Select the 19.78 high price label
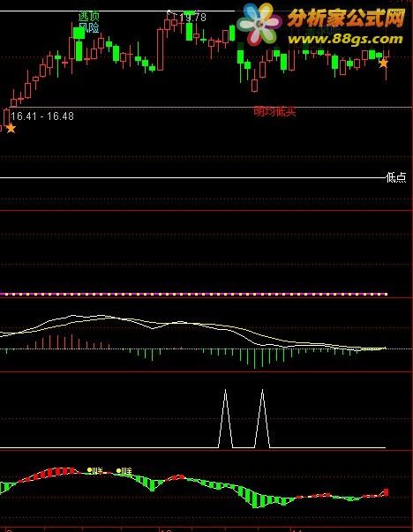Screen dimensions: 413x532 pyautogui.click(x=192, y=18)
